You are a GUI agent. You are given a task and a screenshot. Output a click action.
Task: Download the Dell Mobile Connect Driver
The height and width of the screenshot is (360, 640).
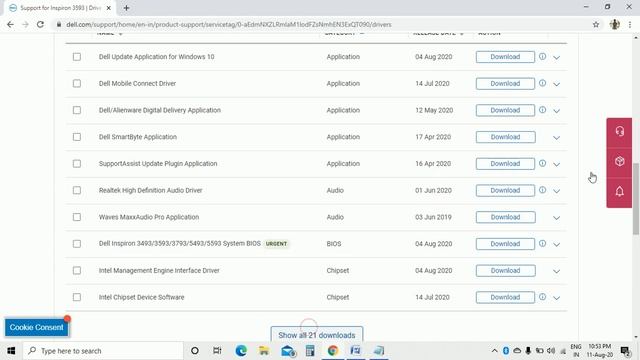point(505,83)
